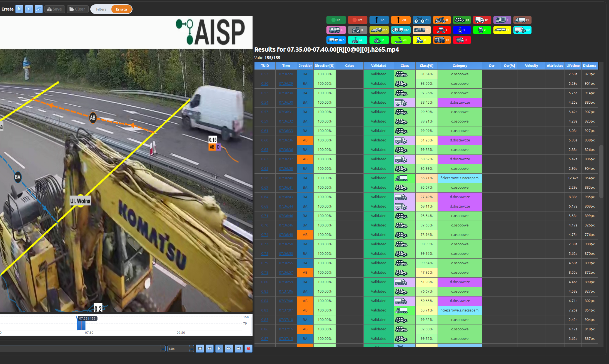This screenshot has height=364, width=609.
Task: Play the video
Action: pos(219,348)
